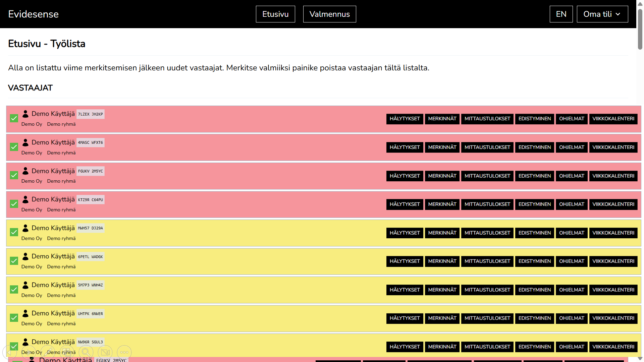Check off respondent MWH57 DJ29A

click(14, 232)
